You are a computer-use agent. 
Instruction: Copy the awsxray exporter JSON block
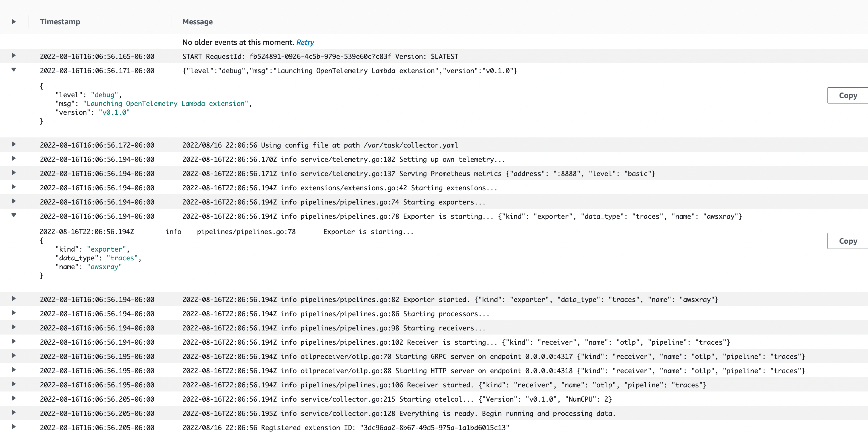847,241
